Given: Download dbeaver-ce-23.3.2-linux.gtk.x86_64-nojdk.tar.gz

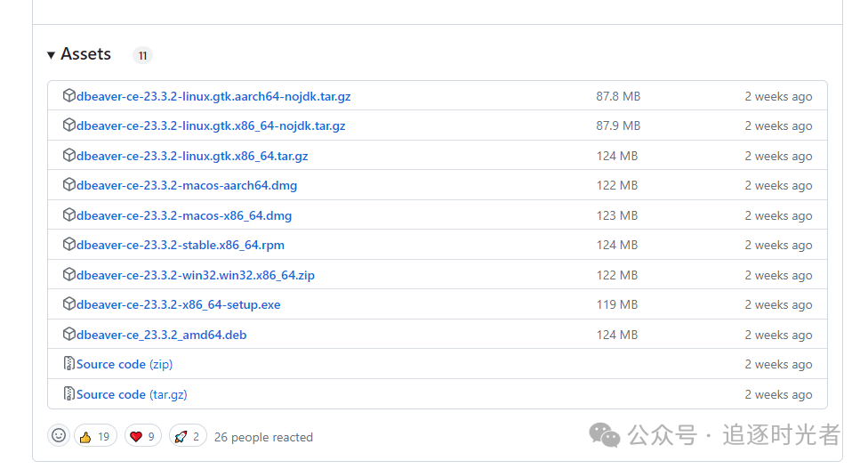Looking at the screenshot, I should coord(211,125).
